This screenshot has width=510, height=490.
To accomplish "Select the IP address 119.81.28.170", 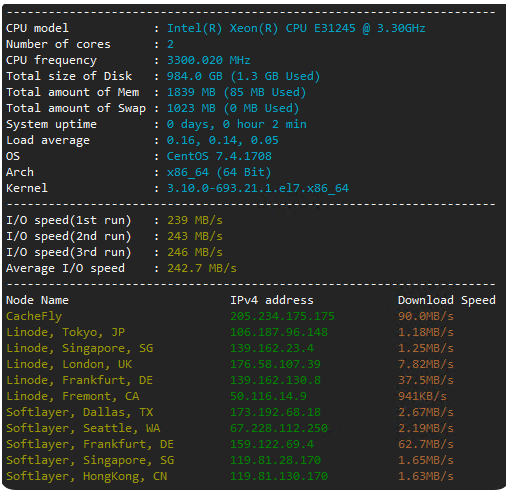I will coord(275,460).
